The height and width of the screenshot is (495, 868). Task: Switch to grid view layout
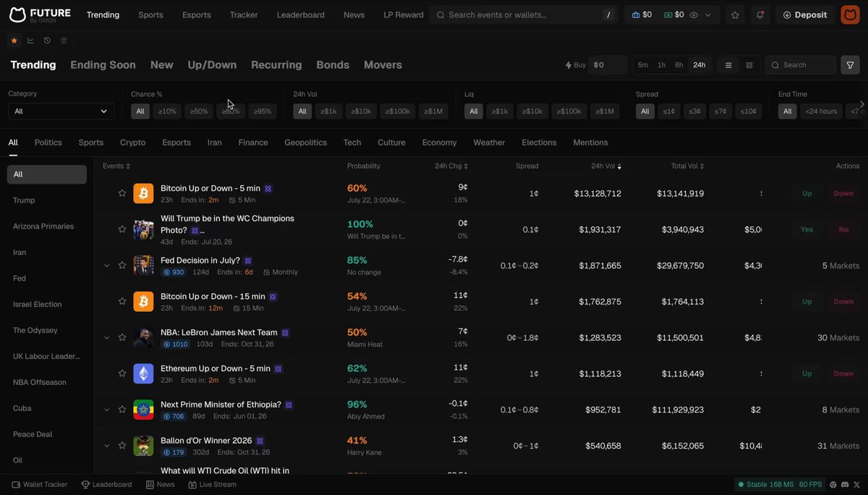click(749, 65)
